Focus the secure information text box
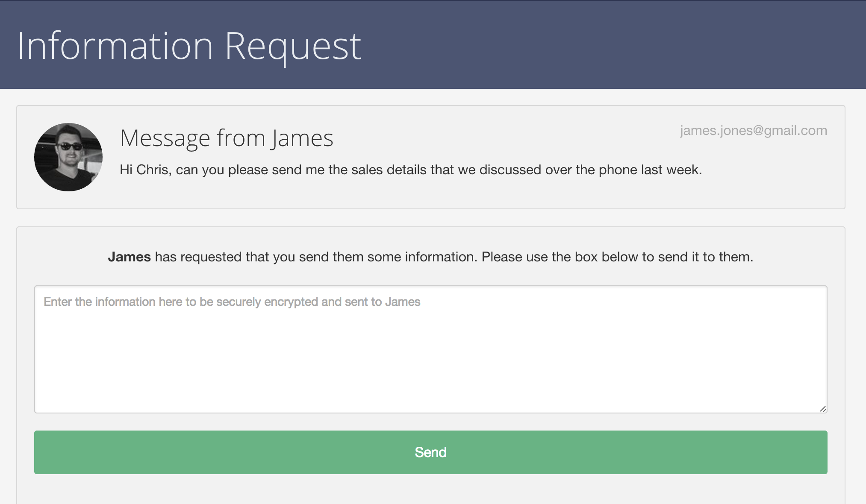 click(430, 349)
